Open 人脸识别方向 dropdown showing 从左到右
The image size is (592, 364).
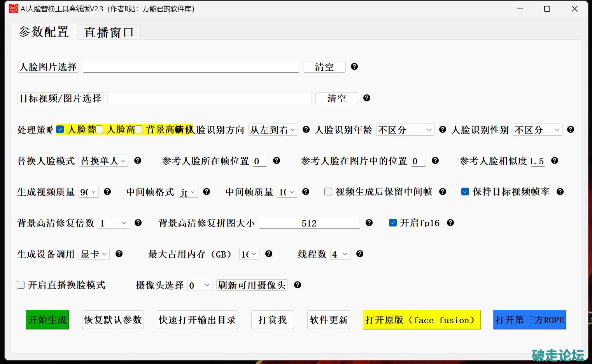click(273, 130)
